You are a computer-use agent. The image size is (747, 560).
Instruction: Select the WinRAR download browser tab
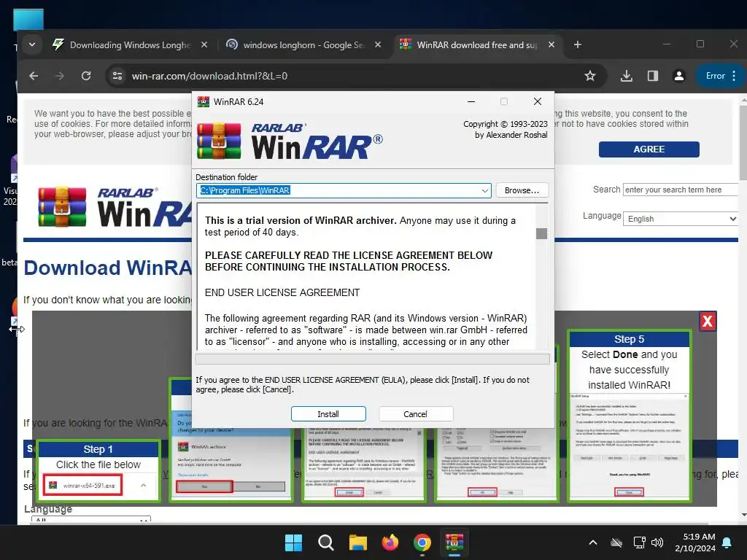[476, 44]
